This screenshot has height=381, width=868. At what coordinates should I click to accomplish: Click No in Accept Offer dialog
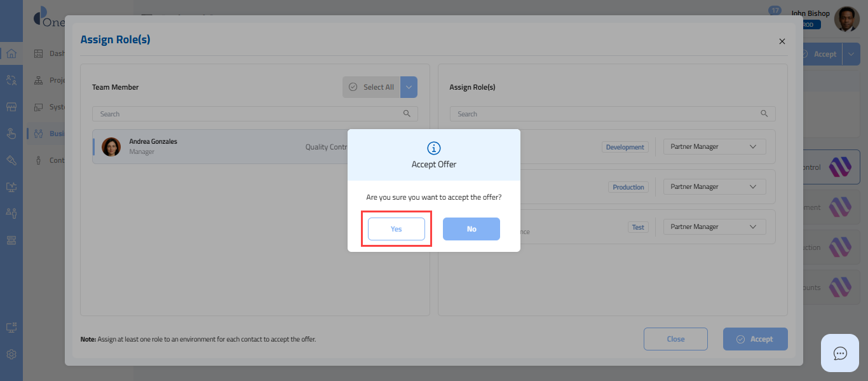click(471, 229)
